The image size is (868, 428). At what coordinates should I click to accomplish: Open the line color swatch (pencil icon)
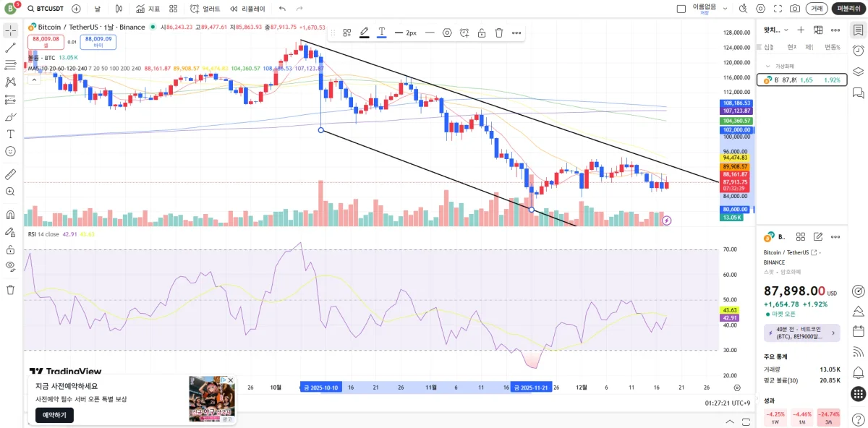[x=365, y=33]
